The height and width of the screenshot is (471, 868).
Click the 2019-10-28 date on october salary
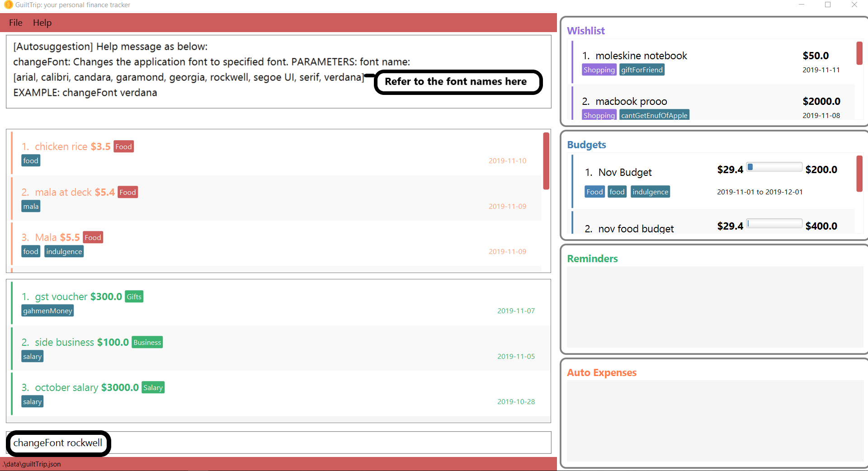516,401
